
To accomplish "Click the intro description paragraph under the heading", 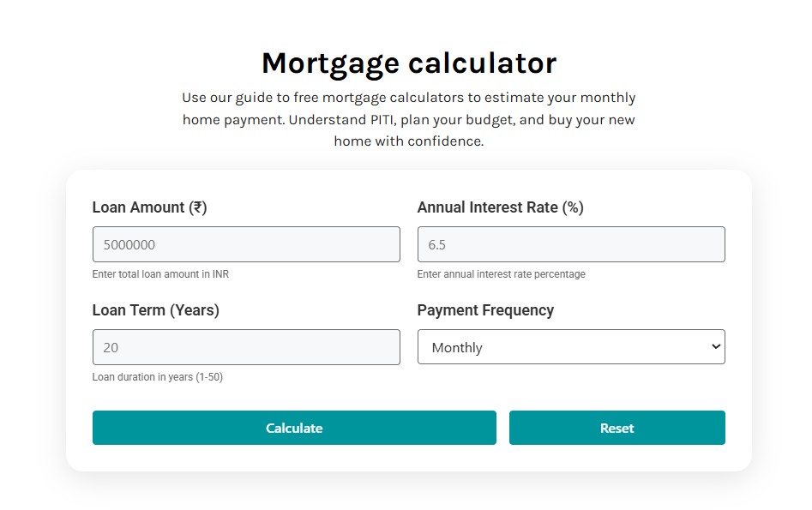I will point(408,119).
